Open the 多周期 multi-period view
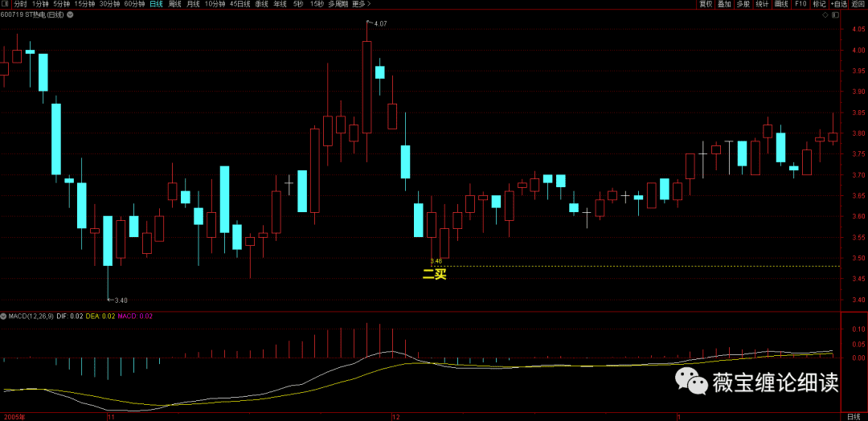The width and height of the screenshot is (868, 421). 338,5
